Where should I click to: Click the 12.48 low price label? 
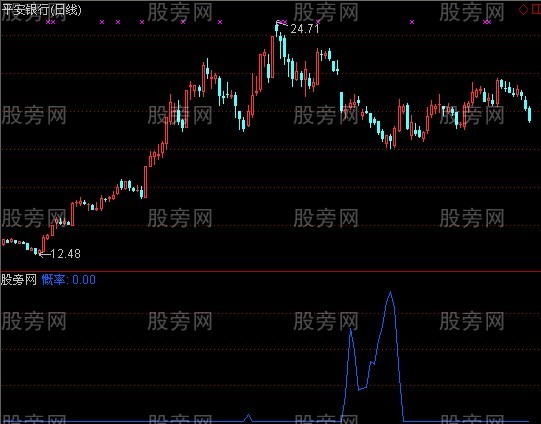(66, 254)
